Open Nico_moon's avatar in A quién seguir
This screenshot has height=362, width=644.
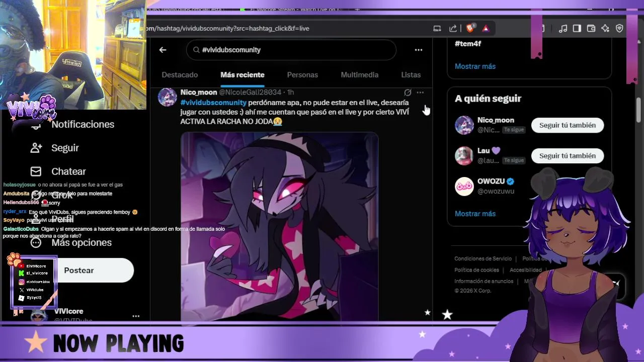pyautogui.click(x=464, y=125)
